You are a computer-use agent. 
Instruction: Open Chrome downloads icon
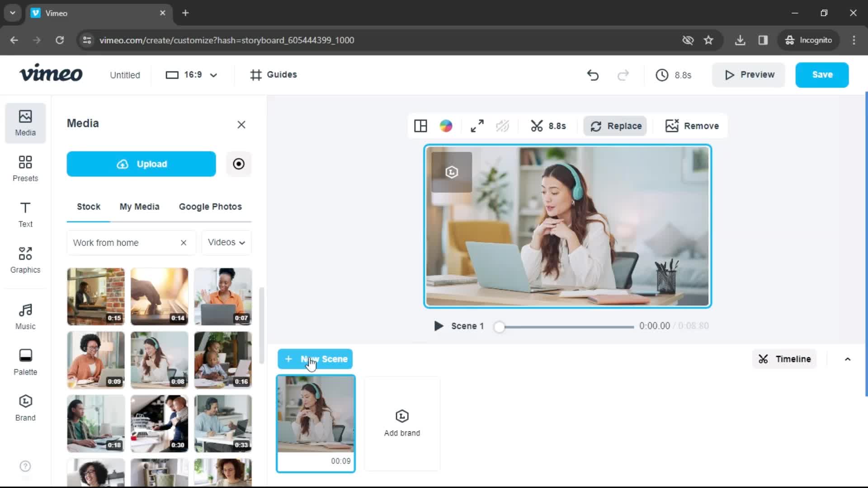(x=740, y=40)
